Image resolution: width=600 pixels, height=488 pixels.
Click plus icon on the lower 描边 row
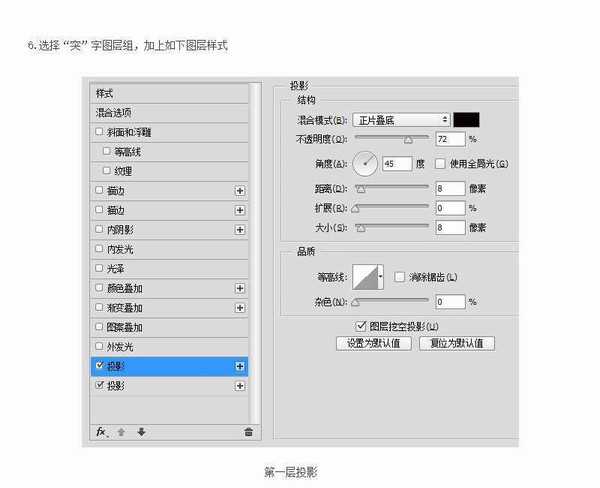pos(240,210)
